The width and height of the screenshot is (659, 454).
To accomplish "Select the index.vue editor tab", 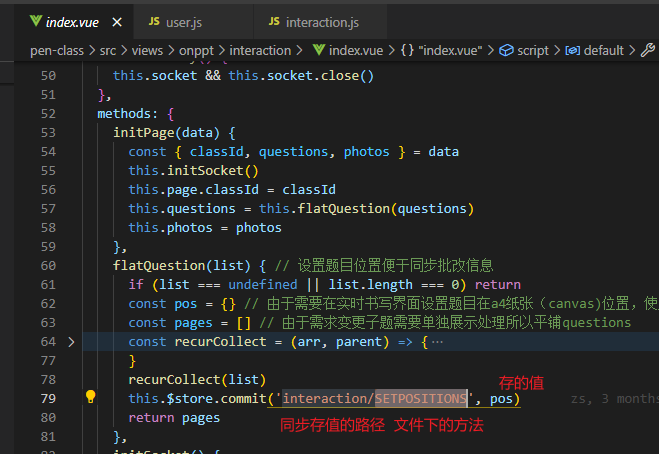I will click(x=74, y=22).
